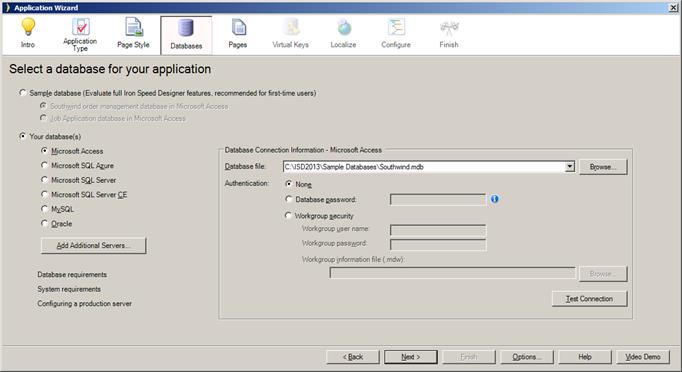Click the Application Wizard title bar icon

(x=7, y=7)
